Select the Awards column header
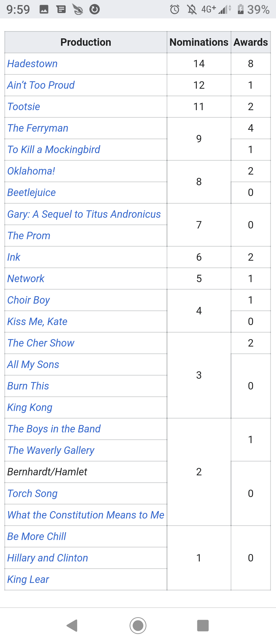This screenshot has height=644, width=276. 251,42
